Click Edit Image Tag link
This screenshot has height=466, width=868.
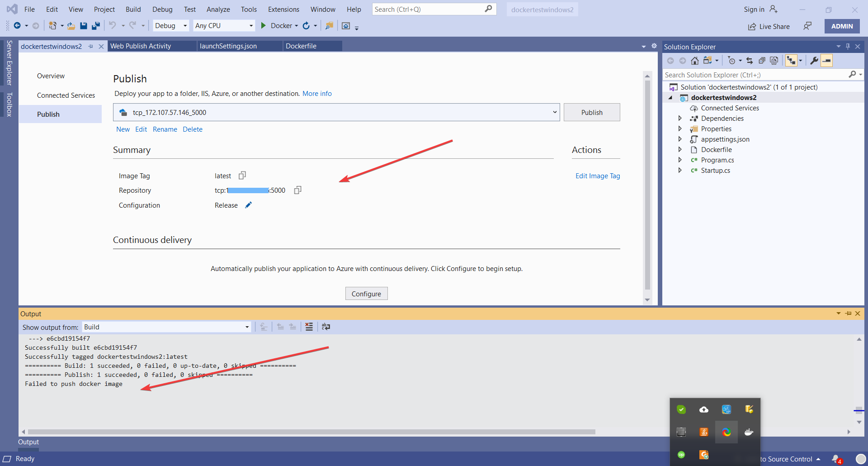598,176
